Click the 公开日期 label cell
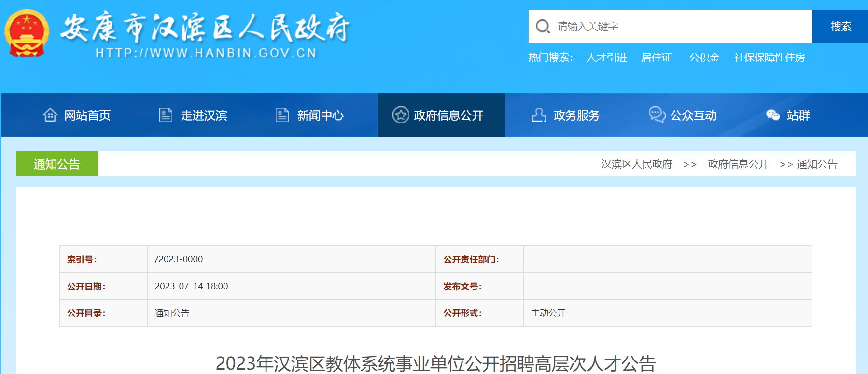 (x=103, y=286)
